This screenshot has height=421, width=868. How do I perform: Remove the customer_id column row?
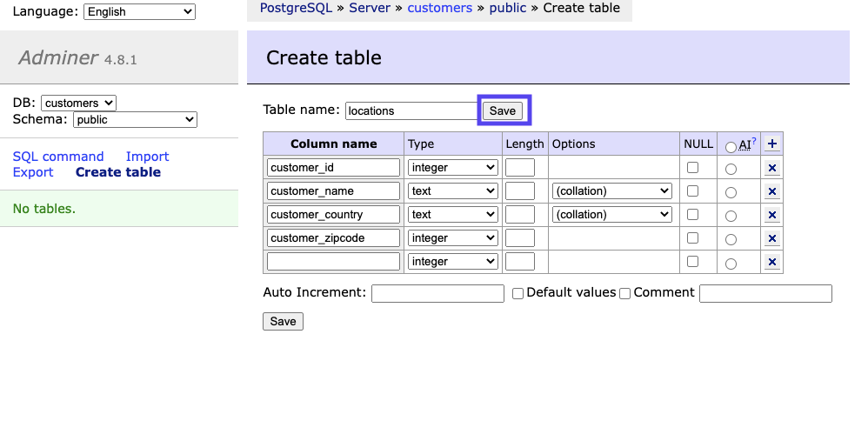[771, 168]
